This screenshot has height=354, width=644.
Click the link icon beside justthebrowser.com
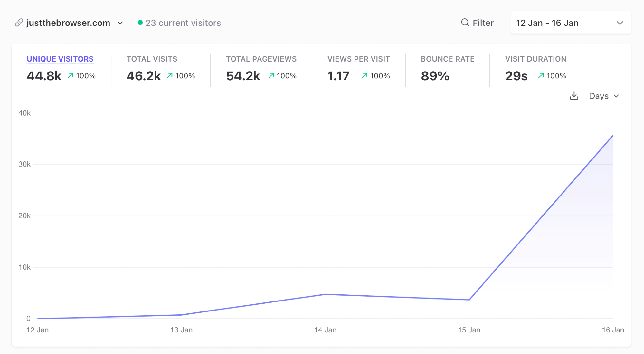(x=19, y=23)
